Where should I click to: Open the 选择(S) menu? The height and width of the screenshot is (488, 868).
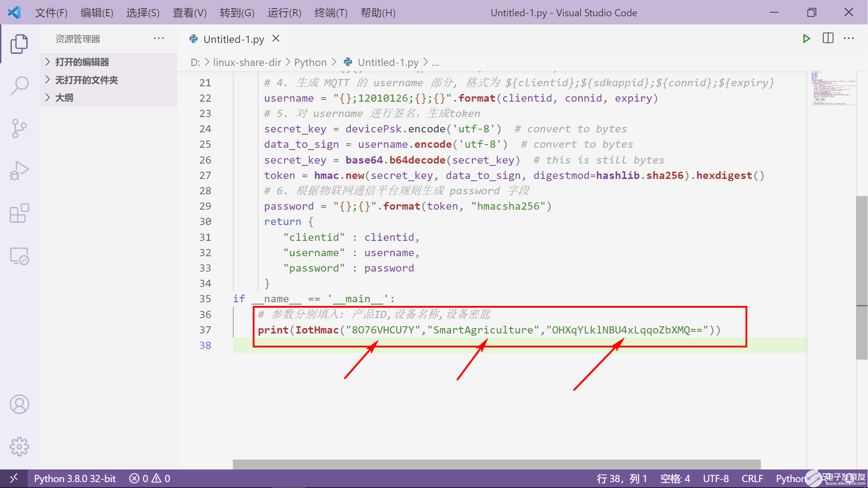coord(143,13)
